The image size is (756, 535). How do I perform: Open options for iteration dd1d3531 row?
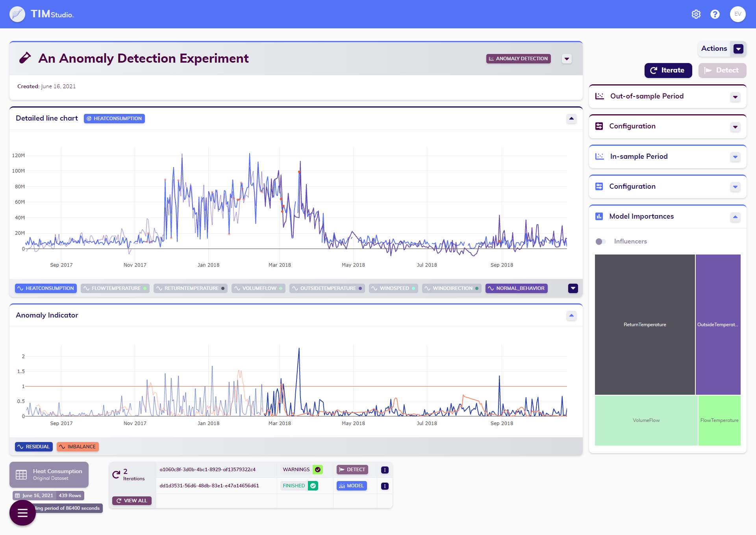(x=385, y=486)
